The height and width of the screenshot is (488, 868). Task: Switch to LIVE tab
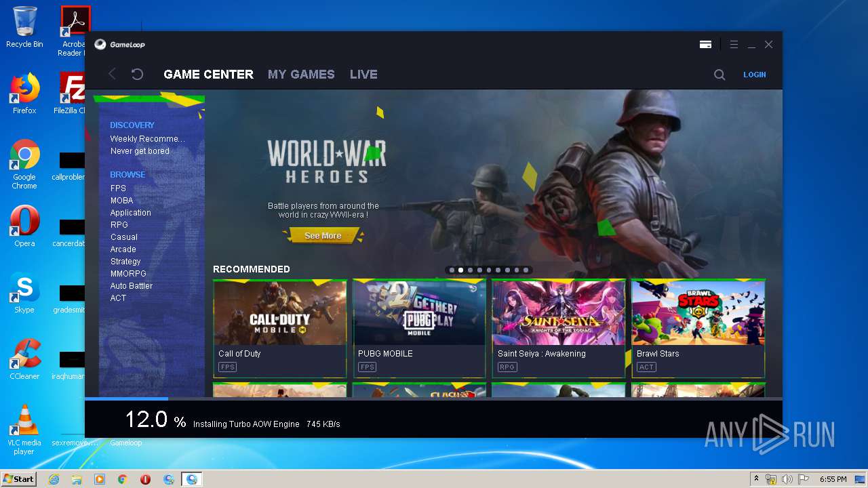(363, 75)
